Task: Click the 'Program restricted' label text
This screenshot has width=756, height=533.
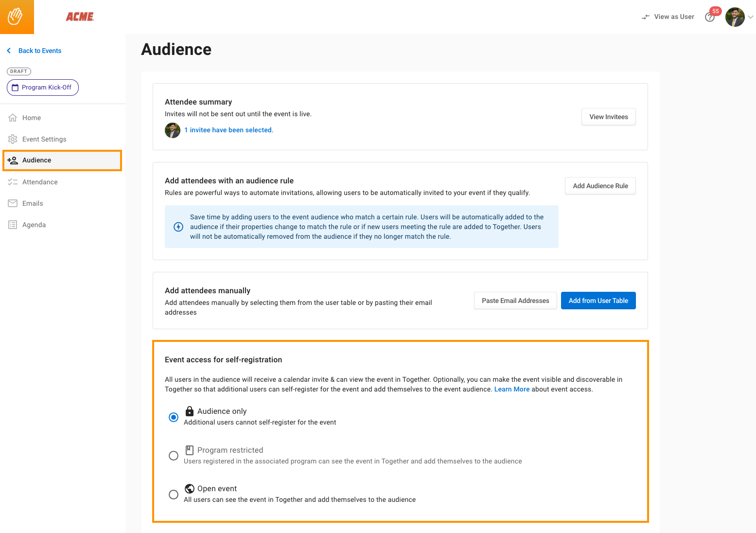Action: tap(230, 450)
